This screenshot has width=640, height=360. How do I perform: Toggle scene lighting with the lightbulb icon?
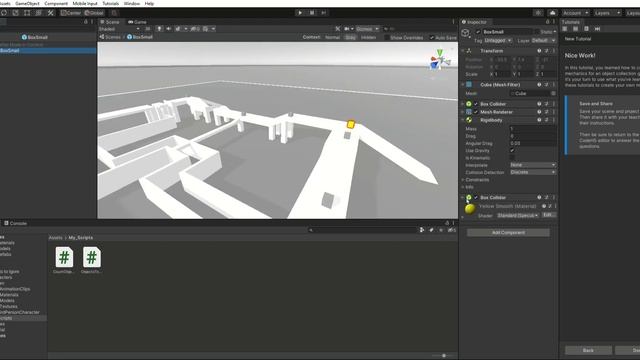tap(159, 29)
